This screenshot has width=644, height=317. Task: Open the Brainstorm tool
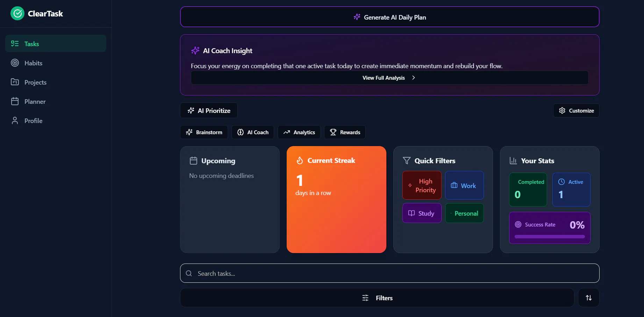pyautogui.click(x=204, y=132)
